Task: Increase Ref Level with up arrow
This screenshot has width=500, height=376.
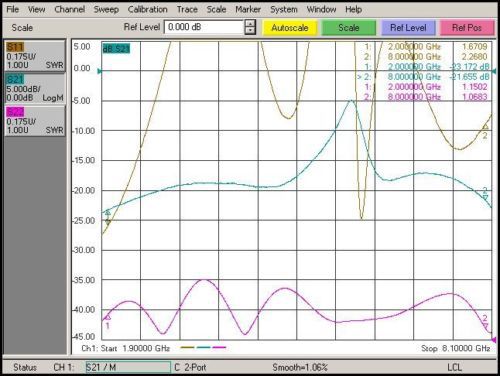Action: click(250, 23)
